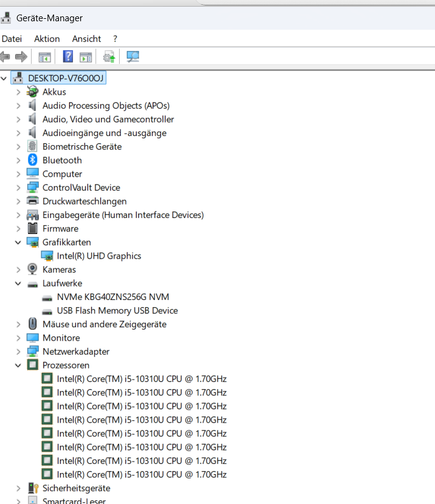Select the Smartcard-Leser label
Image resolution: width=435 pixels, height=504 pixels.
click(74, 501)
